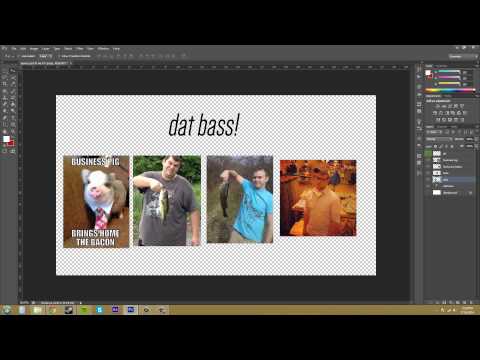Select the Crop tool

tap(4, 84)
